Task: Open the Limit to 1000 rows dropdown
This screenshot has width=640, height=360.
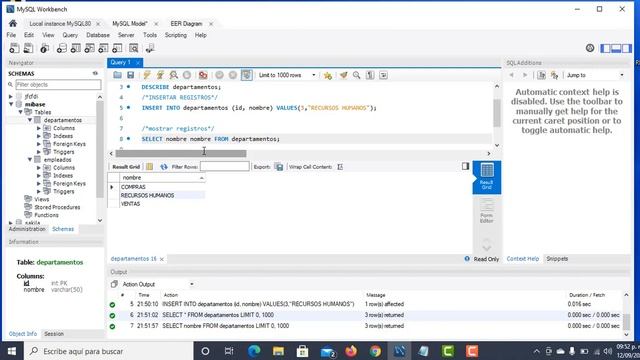Action: 287,75
